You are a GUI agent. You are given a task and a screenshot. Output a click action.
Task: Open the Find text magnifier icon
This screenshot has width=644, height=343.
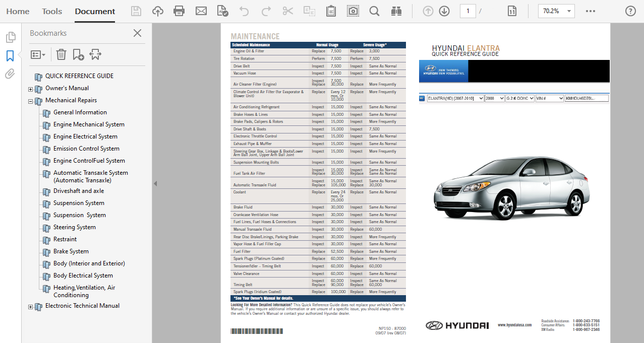click(x=374, y=11)
